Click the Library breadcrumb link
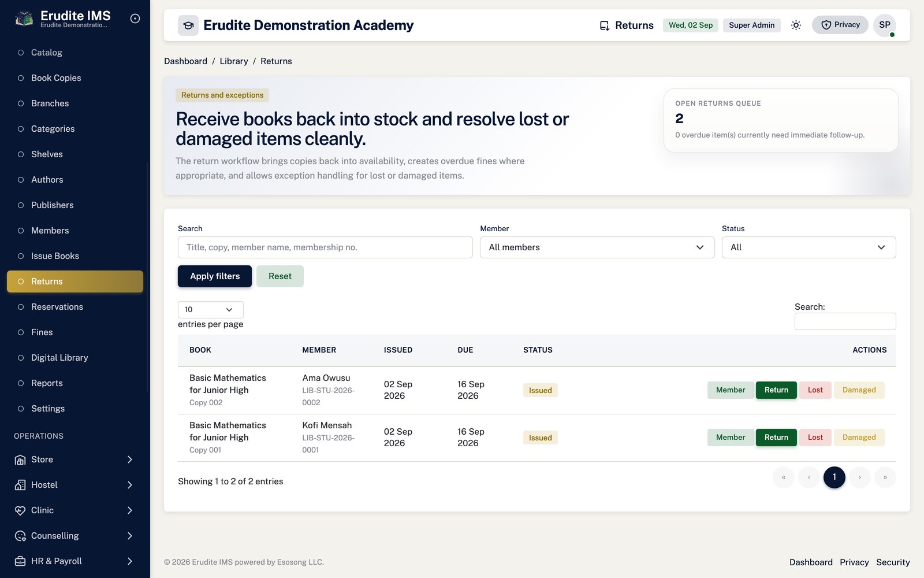 (x=234, y=61)
